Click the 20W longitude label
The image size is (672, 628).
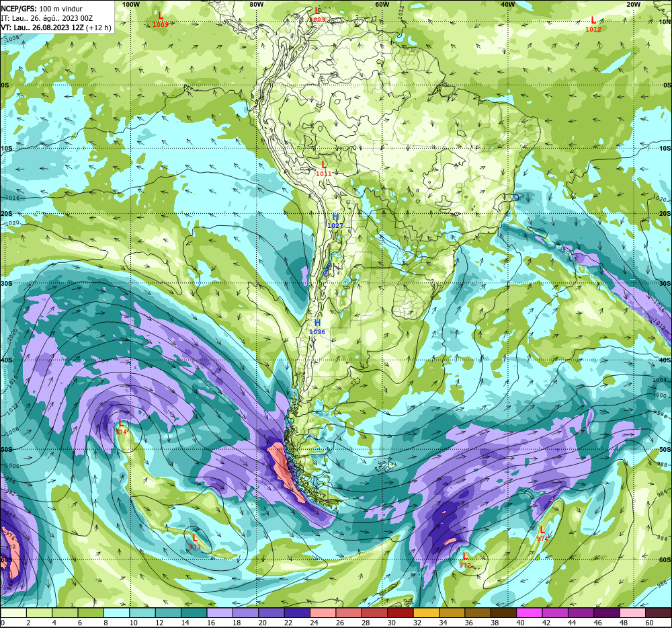coord(633,4)
